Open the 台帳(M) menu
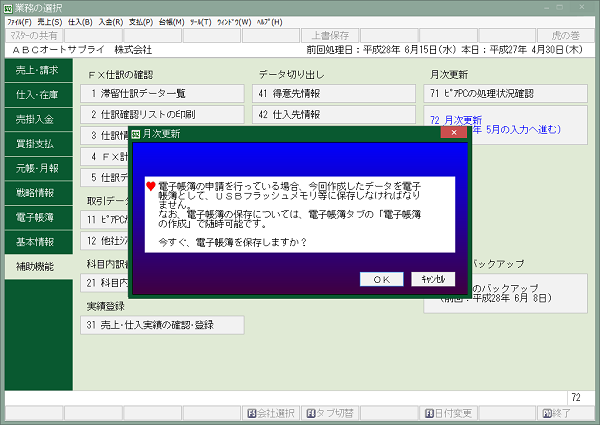The width and height of the screenshot is (600, 425). (x=171, y=22)
